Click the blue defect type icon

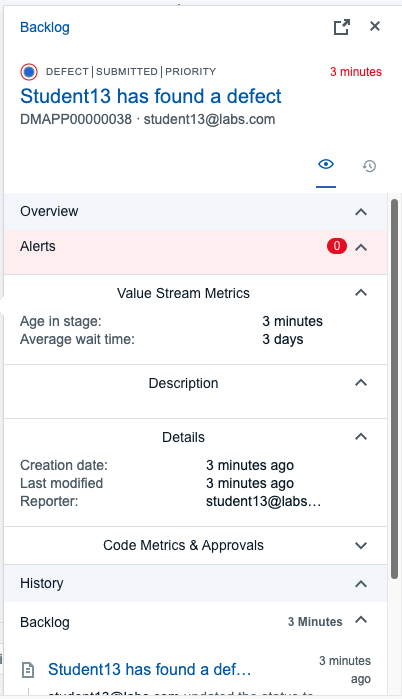29,72
